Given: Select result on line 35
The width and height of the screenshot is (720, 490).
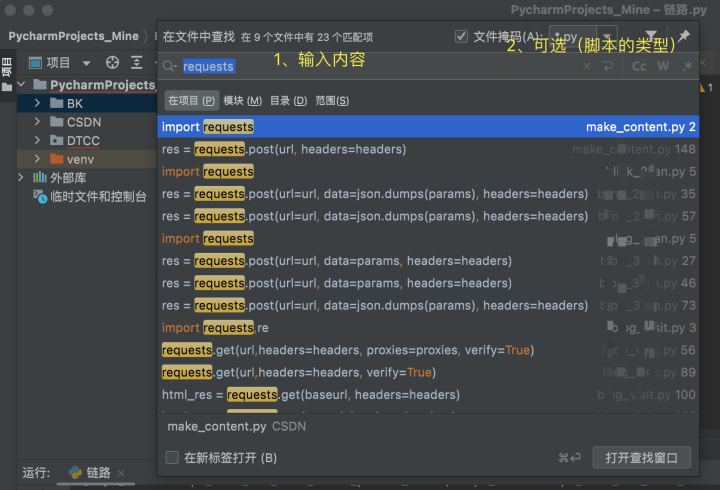Looking at the screenshot, I should [x=428, y=194].
